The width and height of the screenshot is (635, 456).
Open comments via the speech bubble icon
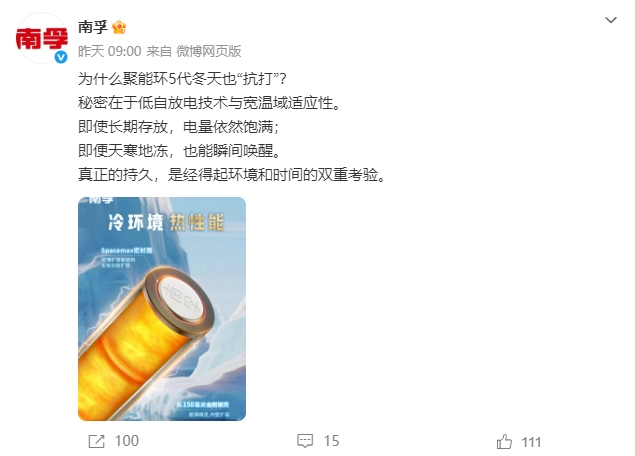pos(305,441)
